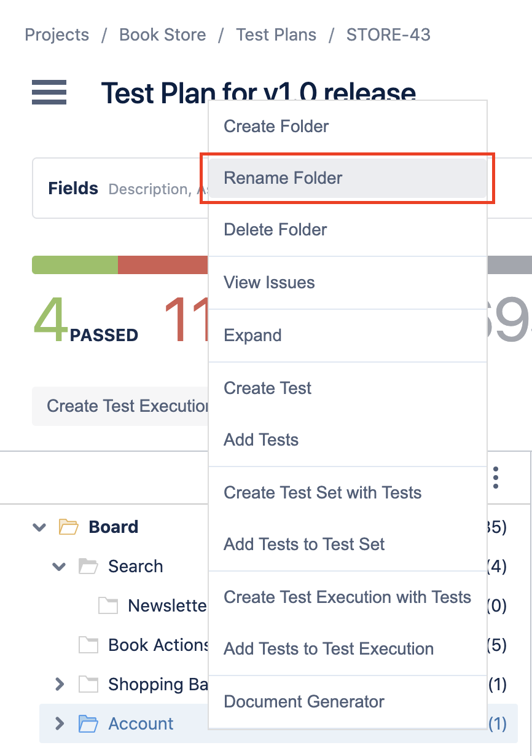
Task: Select the Book Actions tree item
Action: pos(158,645)
